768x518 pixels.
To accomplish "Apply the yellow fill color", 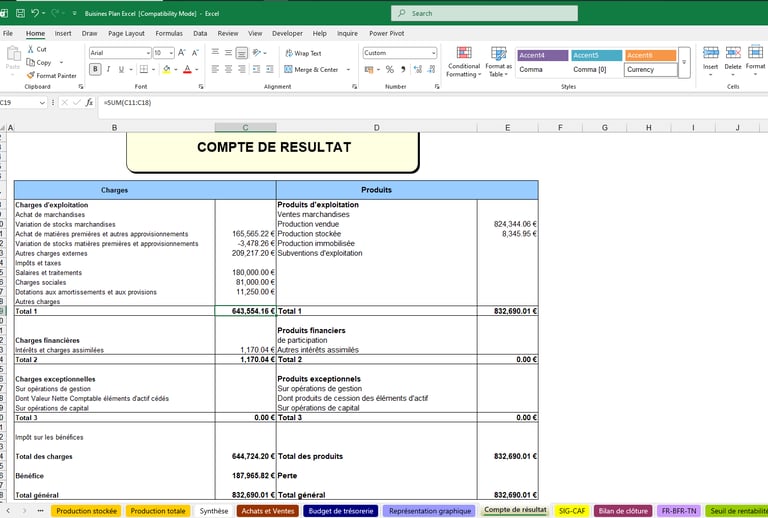I will (167, 70).
